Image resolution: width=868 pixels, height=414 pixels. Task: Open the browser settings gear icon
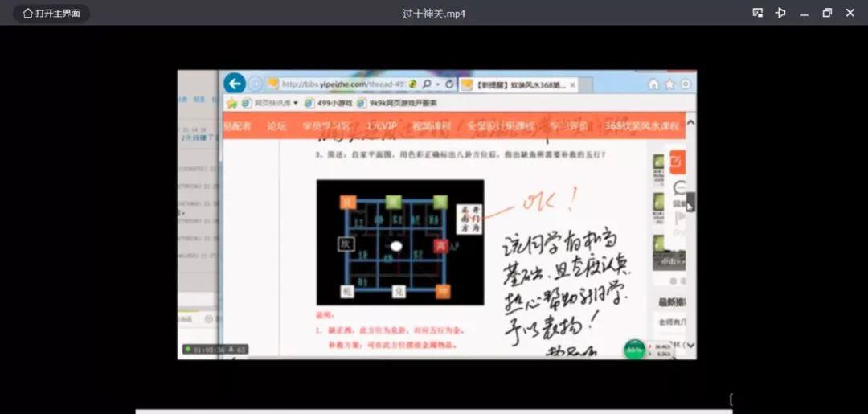pos(686,84)
